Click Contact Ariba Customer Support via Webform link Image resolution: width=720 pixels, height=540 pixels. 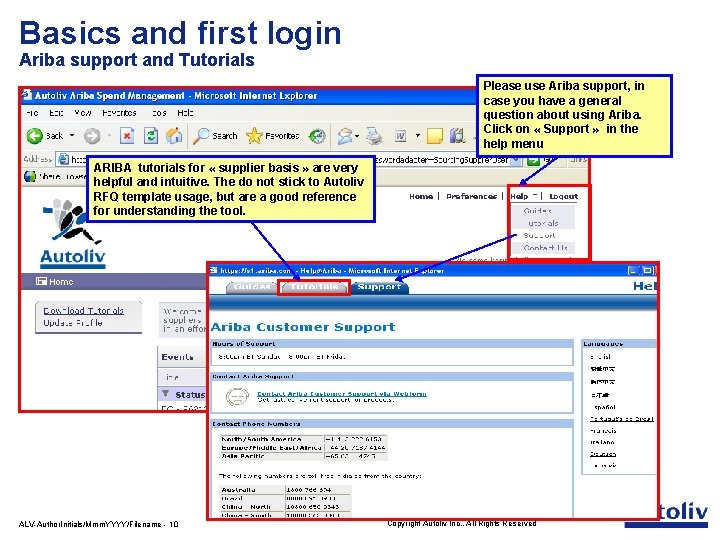(342, 394)
